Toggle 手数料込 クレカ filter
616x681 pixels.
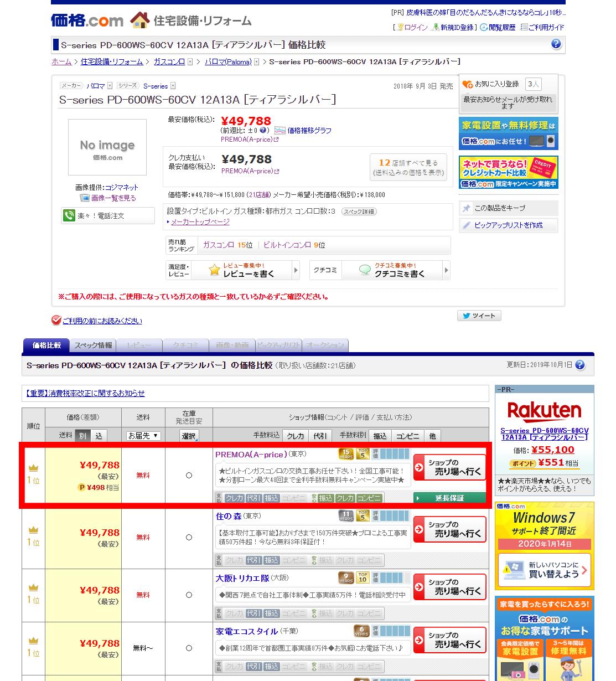coord(296,436)
